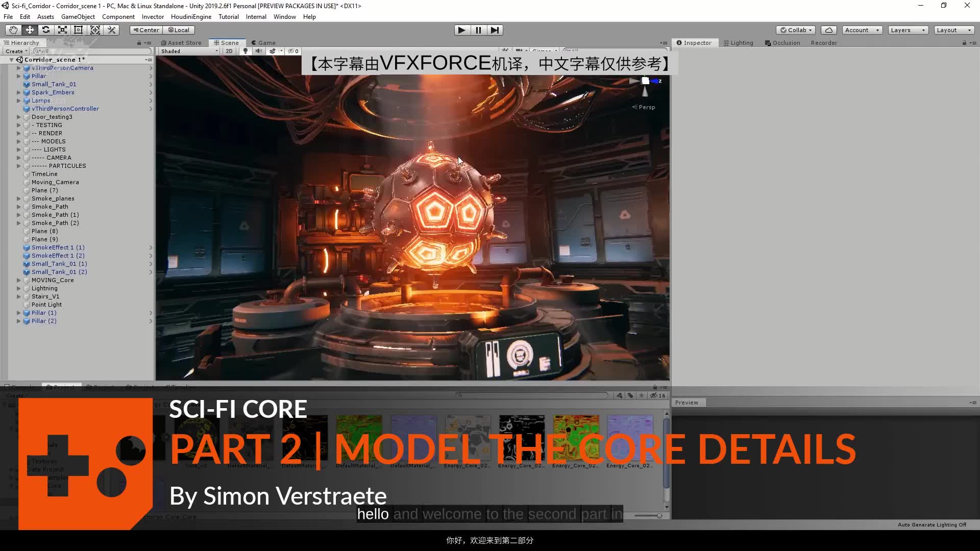The width and height of the screenshot is (980, 551).
Task: Open the GameObject menu
Action: pyautogui.click(x=78, y=16)
